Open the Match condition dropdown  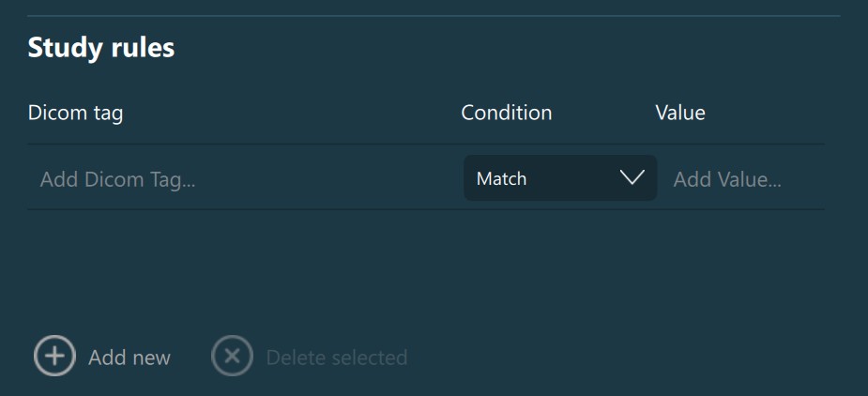[559, 178]
